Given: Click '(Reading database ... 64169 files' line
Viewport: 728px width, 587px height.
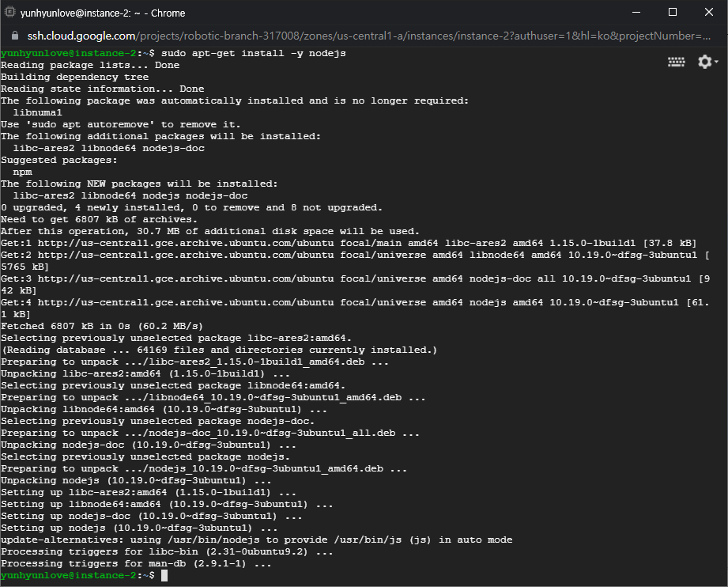Looking at the screenshot, I should [219, 350].
